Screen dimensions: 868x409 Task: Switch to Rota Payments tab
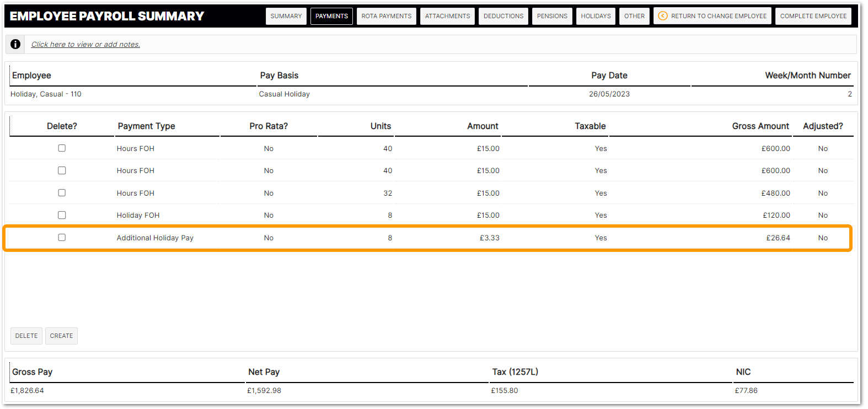coord(387,16)
